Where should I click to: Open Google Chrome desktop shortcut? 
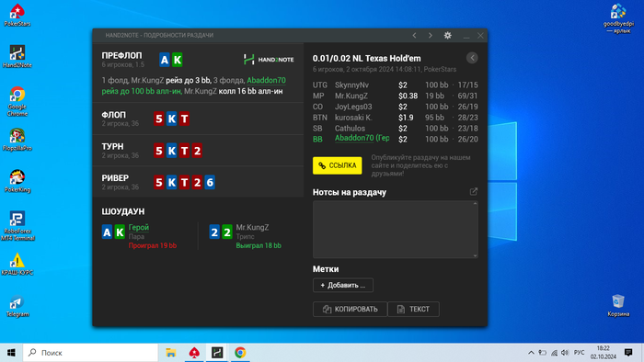click(x=17, y=101)
